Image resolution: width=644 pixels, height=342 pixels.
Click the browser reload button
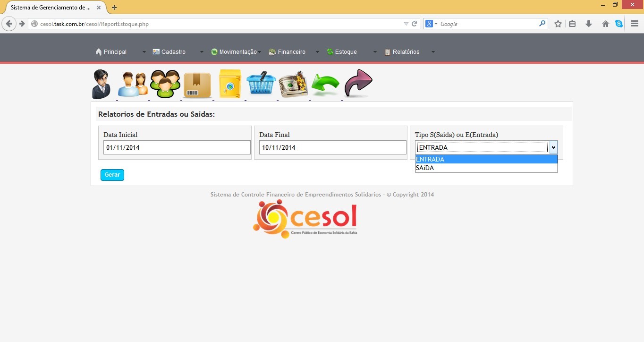[415, 24]
